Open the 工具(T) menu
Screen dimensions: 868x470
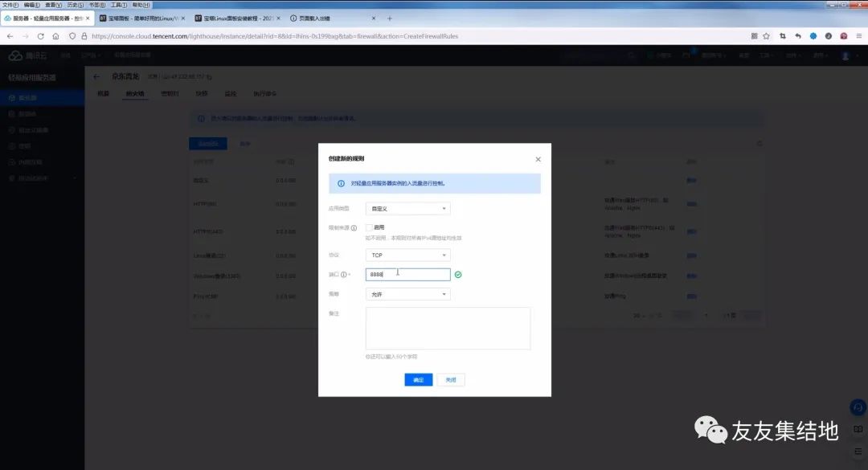[118, 5]
